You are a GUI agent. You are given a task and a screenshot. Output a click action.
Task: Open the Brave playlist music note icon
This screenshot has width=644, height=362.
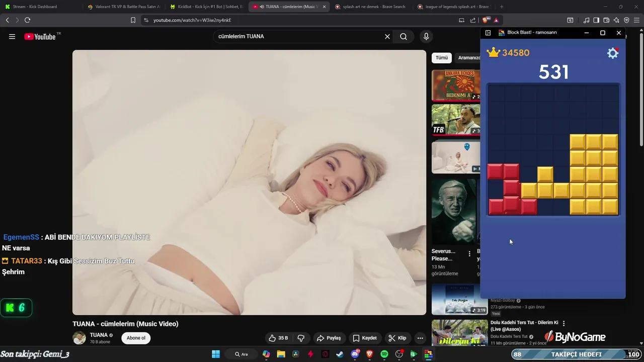pyautogui.click(x=586, y=20)
